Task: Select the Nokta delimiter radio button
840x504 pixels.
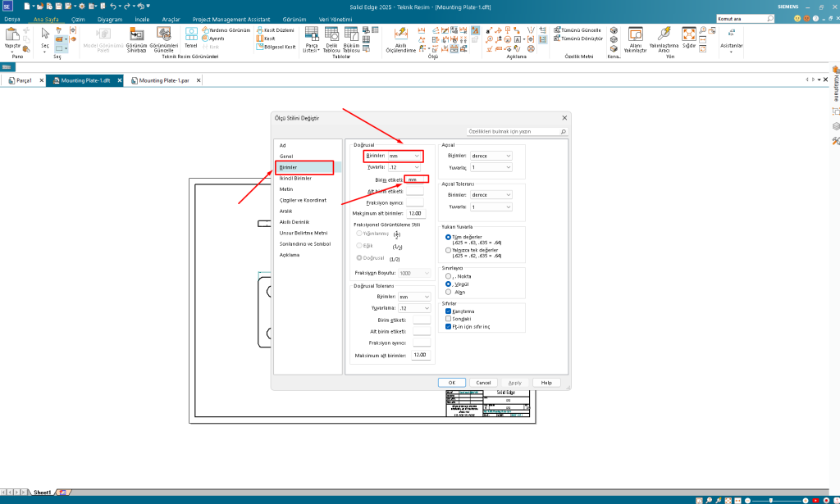Action: tap(448, 276)
